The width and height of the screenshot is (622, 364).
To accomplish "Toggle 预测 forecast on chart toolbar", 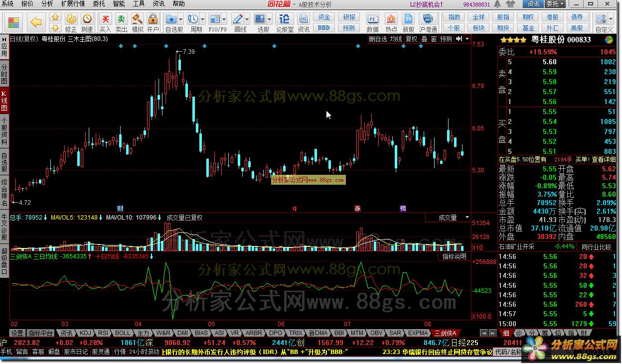I will tap(446, 39).
